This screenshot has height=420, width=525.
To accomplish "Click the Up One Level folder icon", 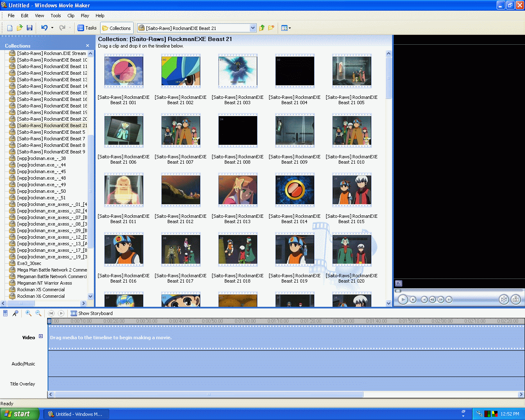I will pos(262,28).
